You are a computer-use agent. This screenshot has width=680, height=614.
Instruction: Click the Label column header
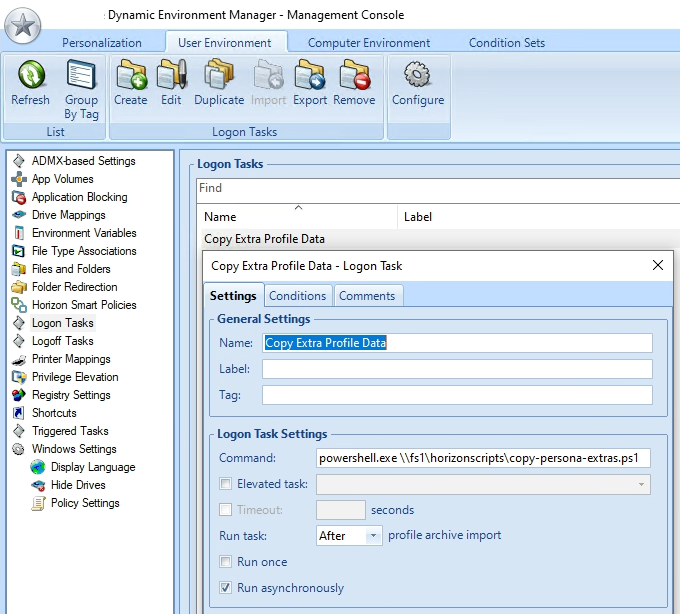(418, 217)
